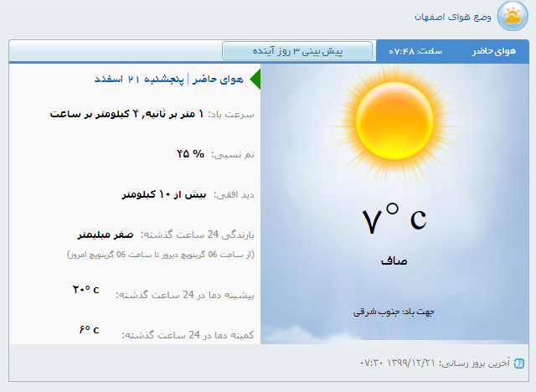The height and width of the screenshot is (392, 536).
Task: Open the پیش بینی ۳ روز آینده forecast tab
Action: coord(299,51)
